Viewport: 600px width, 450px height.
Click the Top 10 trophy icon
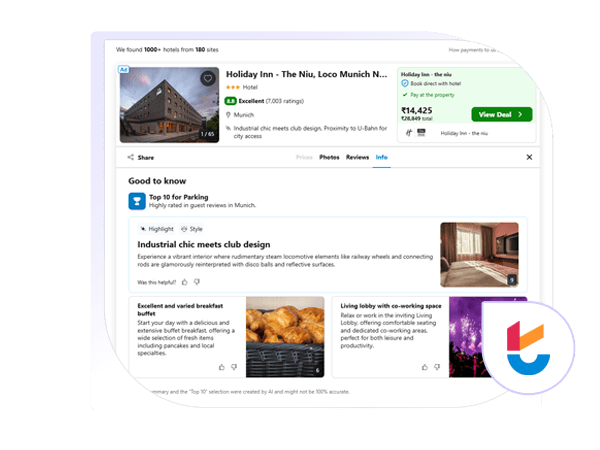tap(137, 201)
